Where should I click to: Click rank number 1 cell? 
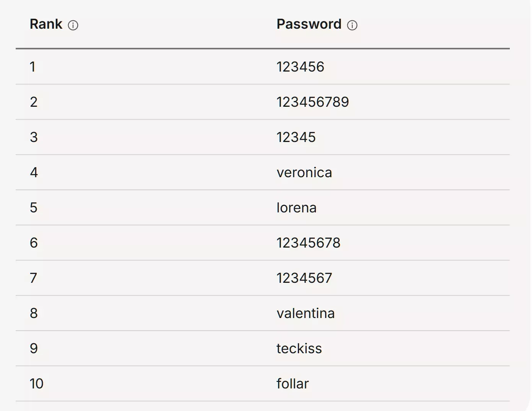(x=33, y=67)
